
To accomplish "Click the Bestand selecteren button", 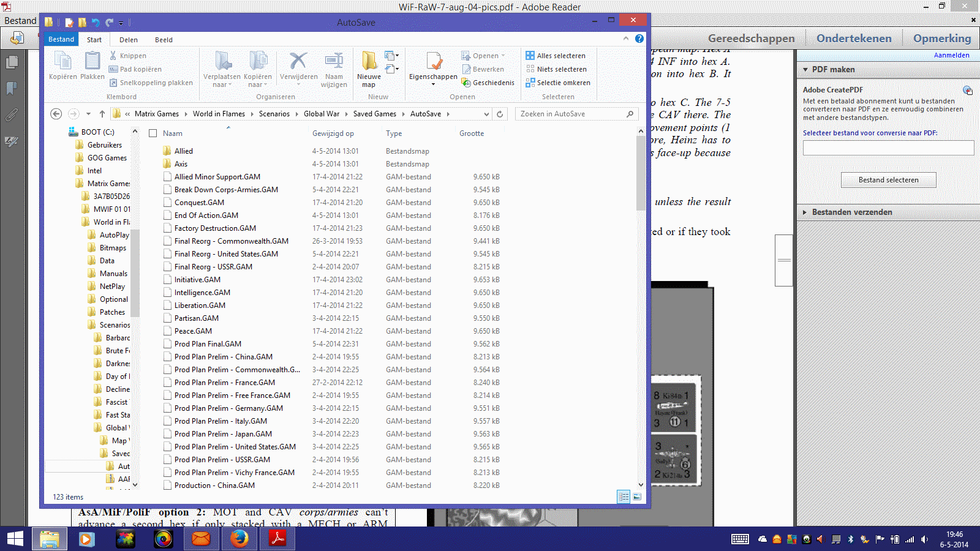I will pyautogui.click(x=888, y=179).
